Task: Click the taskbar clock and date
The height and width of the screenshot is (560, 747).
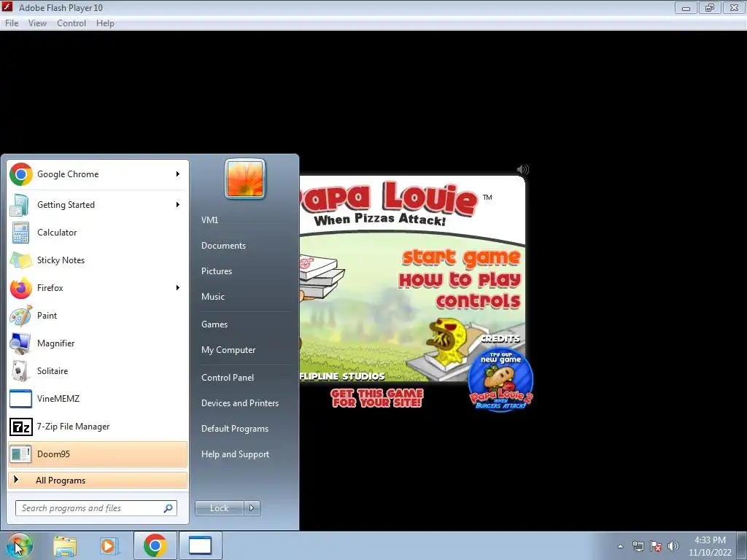Action: pos(710,546)
